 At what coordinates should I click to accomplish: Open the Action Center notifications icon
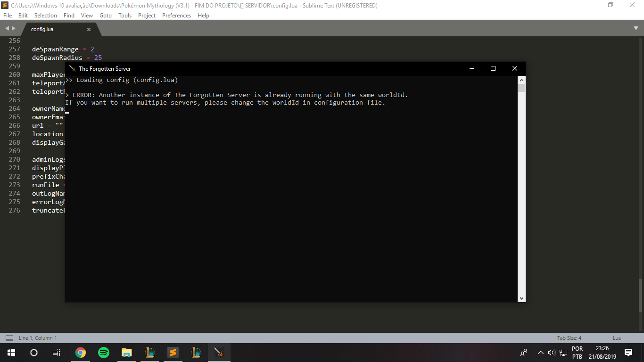tap(628, 353)
